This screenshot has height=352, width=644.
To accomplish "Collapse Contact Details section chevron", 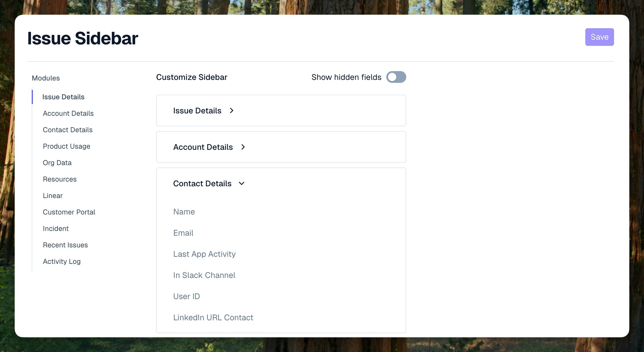I will 242,184.
